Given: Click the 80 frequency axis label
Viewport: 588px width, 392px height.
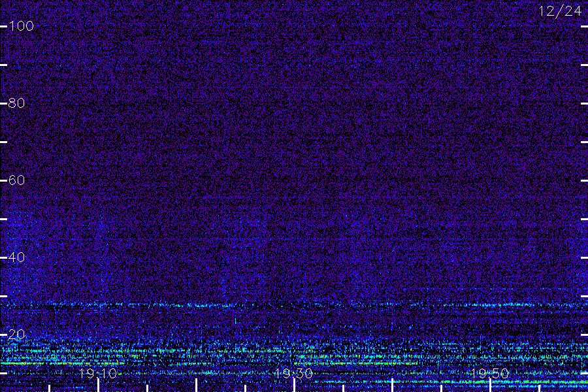Looking at the screenshot, I should click(x=16, y=103).
